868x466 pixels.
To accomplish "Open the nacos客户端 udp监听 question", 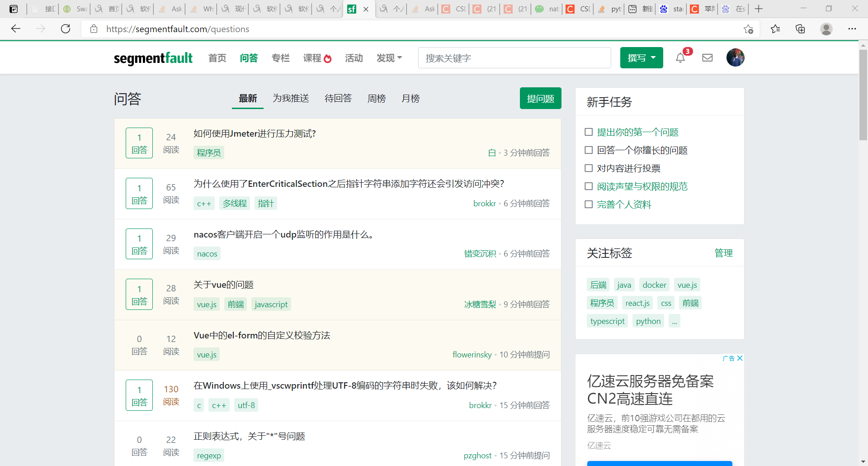I will tap(285, 234).
